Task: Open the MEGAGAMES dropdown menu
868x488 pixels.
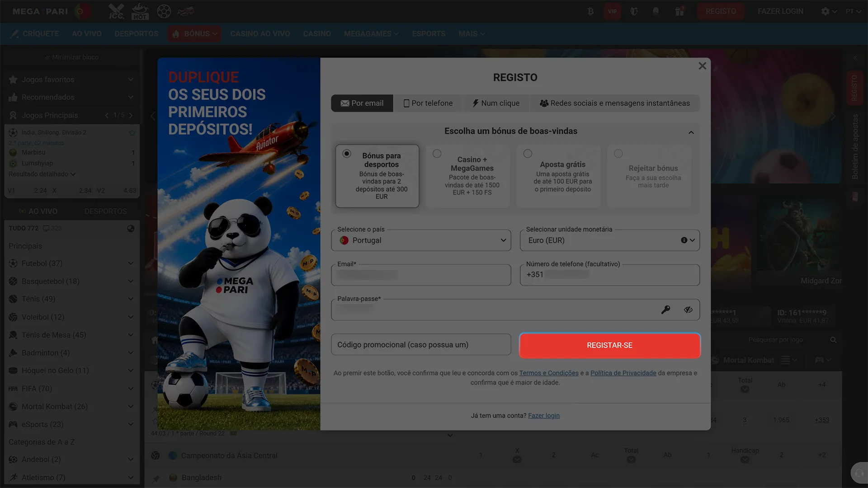Action: [371, 34]
